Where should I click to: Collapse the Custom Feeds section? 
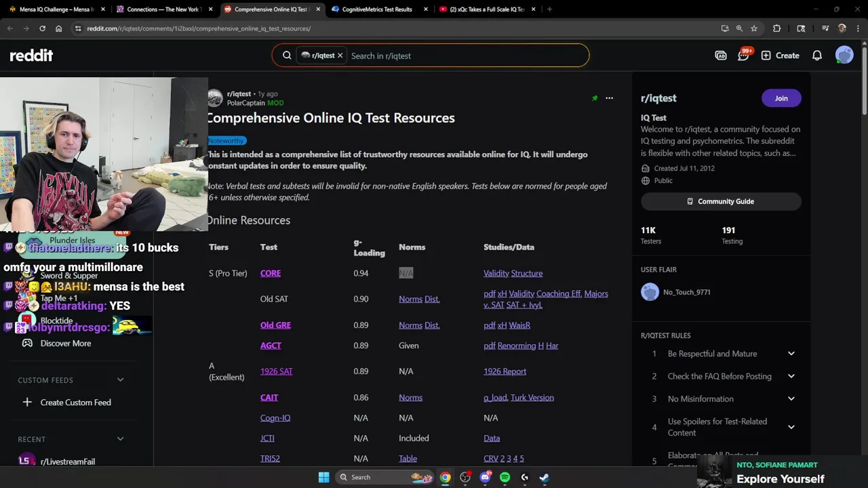pos(120,380)
